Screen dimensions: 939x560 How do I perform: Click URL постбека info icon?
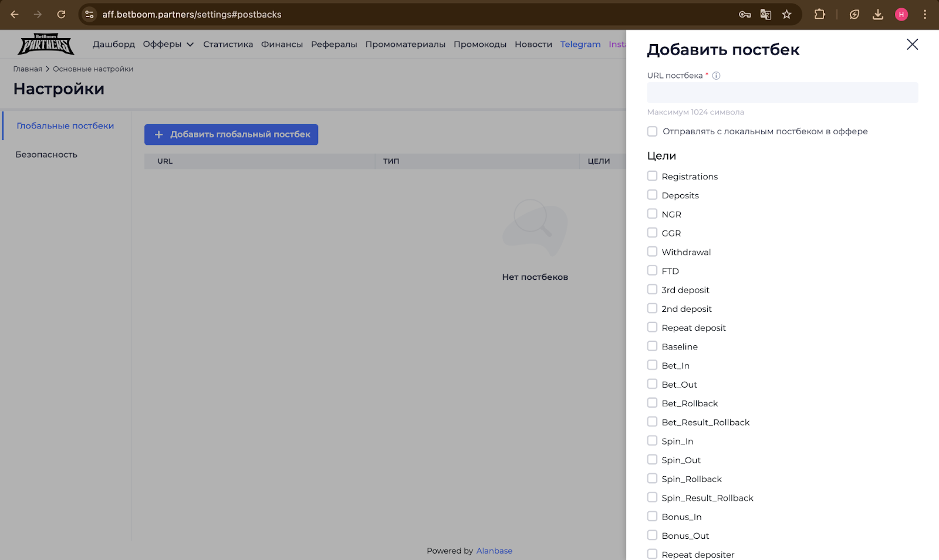tap(716, 76)
